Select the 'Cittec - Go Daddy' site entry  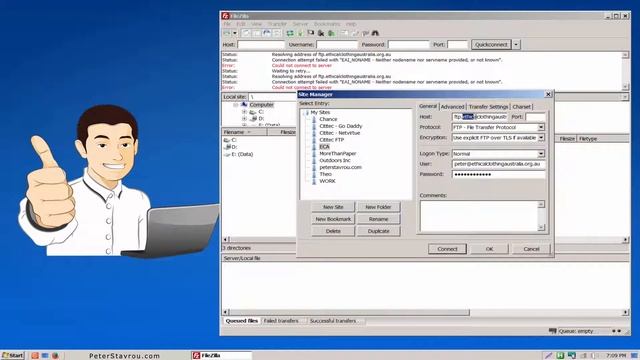point(341,126)
